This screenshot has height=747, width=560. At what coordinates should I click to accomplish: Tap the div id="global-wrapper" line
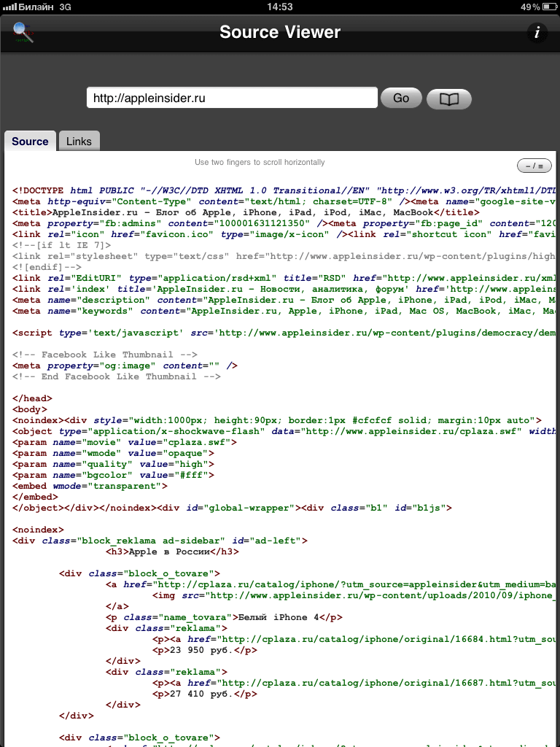(232, 508)
